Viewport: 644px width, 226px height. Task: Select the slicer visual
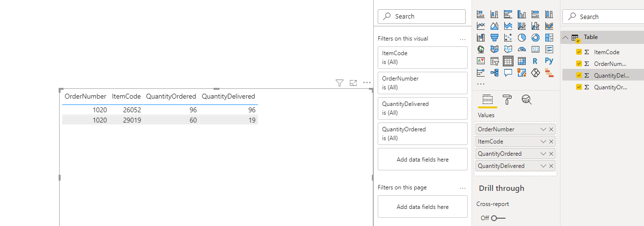(494, 61)
